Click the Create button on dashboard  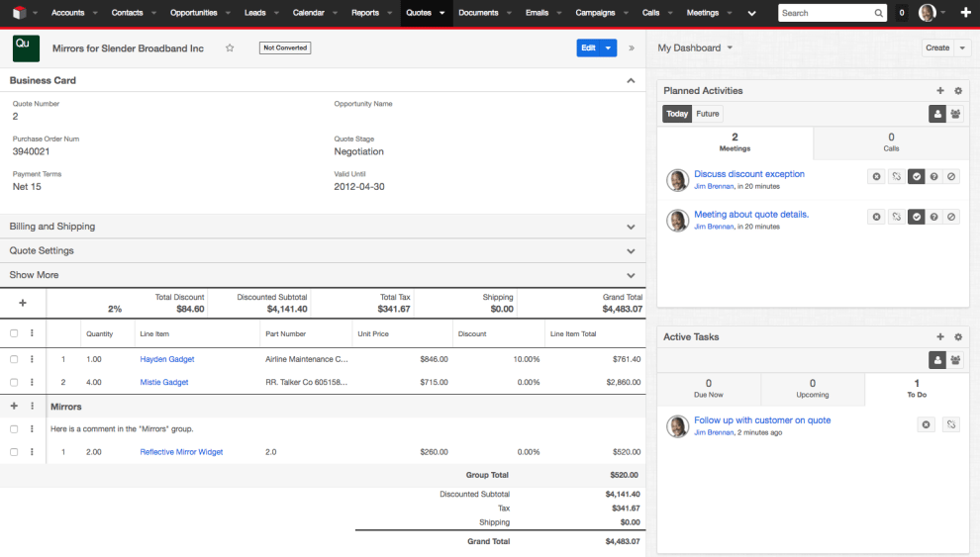(936, 47)
